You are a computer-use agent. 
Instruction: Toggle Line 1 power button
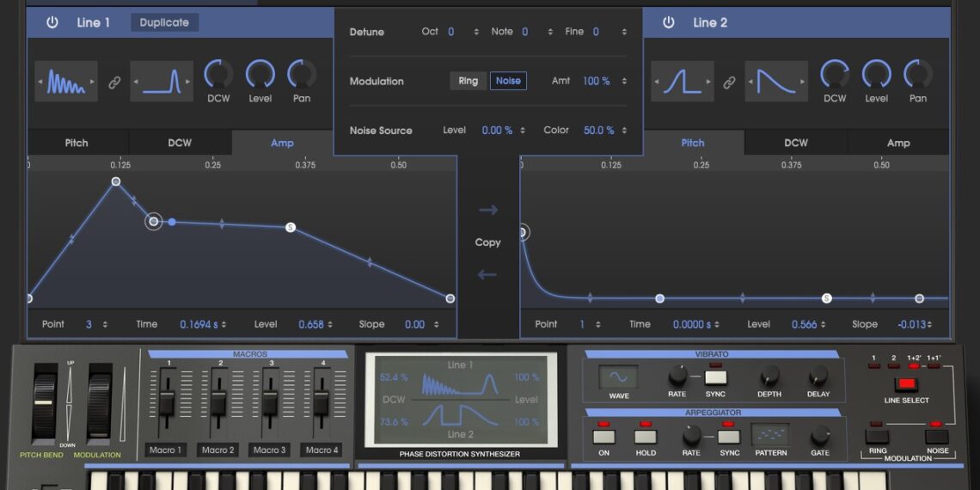click(x=52, y=22)
